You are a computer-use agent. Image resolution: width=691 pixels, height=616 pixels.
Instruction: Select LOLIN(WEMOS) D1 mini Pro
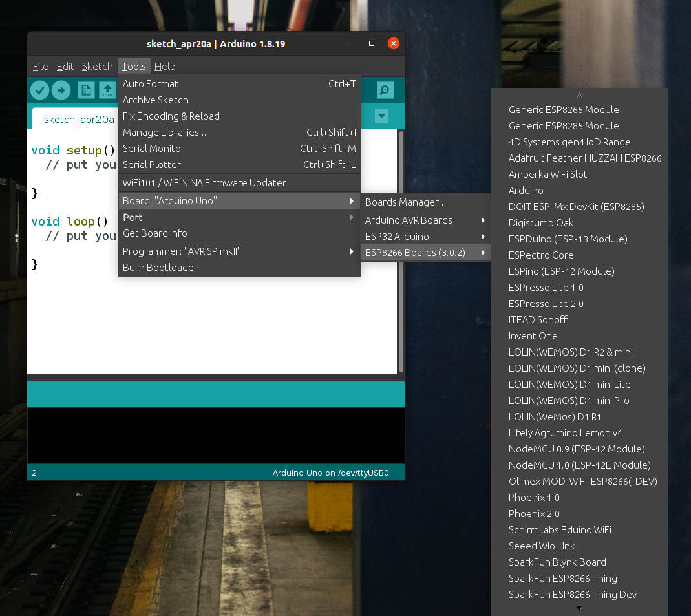click(580, 401)
